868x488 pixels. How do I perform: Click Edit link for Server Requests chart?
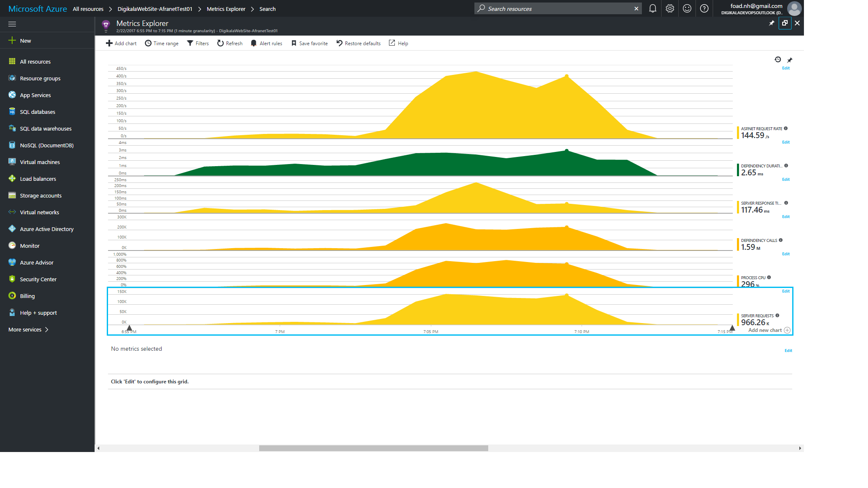pos(786,291)
